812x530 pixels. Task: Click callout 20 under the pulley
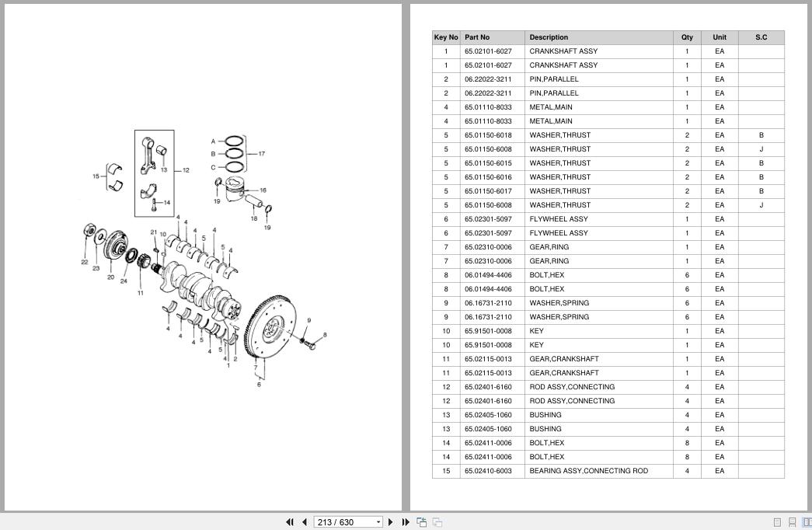click(x=111, y=277)
